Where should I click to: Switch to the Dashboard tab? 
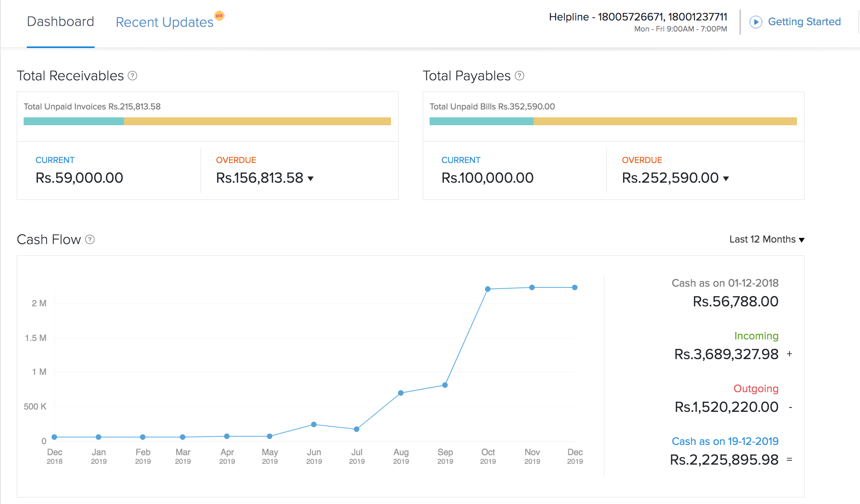point(60,22)
